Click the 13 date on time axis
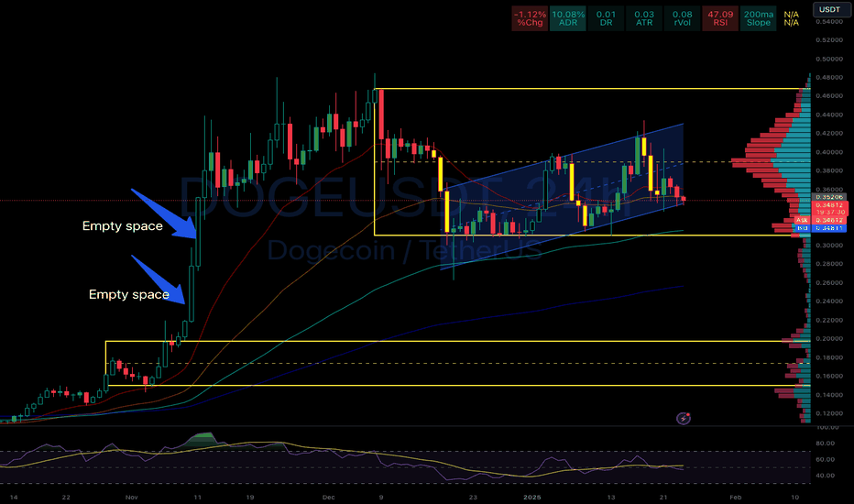Viewport: 854px width, 504px height. pyautogui.click(x=611, y=497)
